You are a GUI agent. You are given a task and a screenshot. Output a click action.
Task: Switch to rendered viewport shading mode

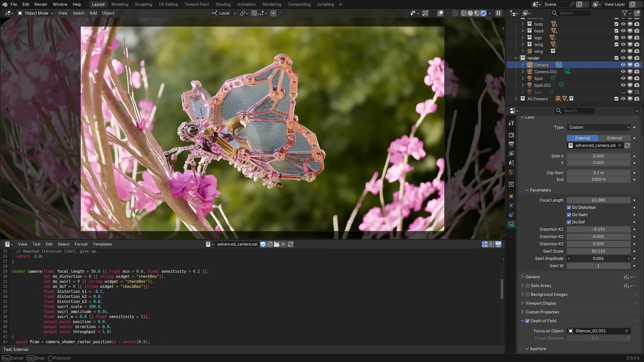[483, 13]
